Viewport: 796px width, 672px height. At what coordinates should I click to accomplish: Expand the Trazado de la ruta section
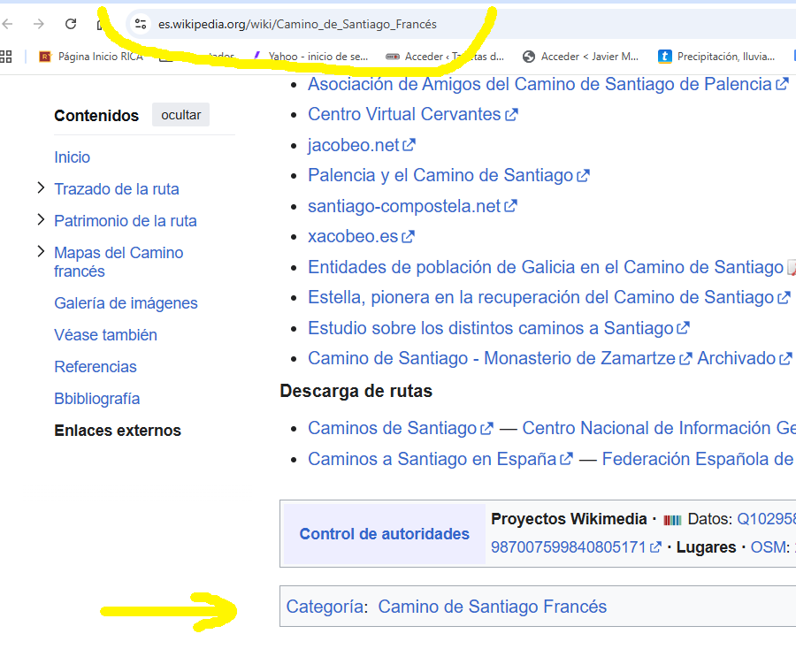click(41, 188)
